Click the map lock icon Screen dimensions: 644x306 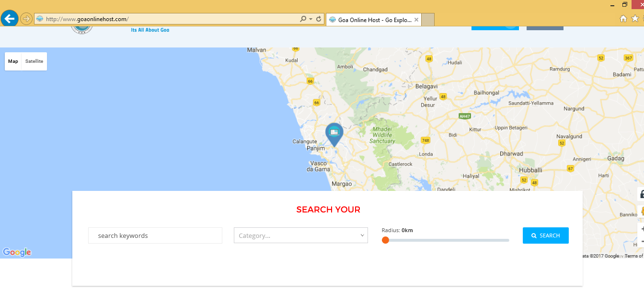coord(641,194)
